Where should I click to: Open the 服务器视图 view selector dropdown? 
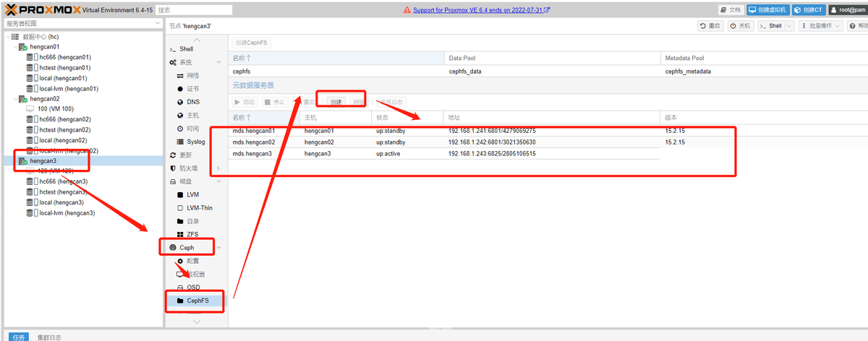pos(82,24)
